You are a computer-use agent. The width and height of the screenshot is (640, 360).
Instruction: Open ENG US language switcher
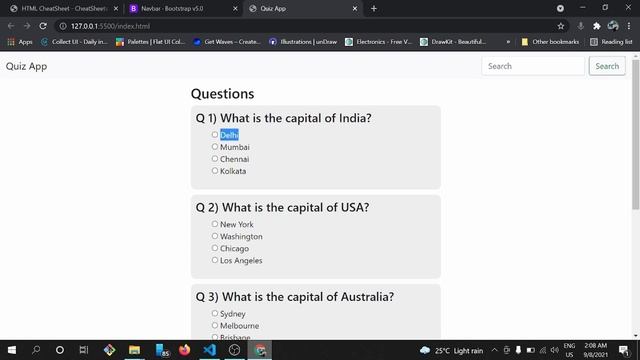click(x=569, y=350)
